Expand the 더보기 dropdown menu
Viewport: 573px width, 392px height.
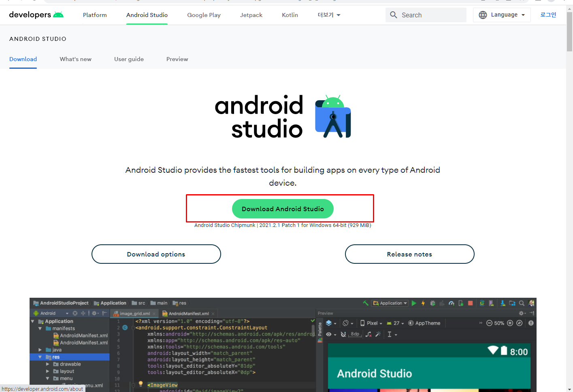[329, 15]
